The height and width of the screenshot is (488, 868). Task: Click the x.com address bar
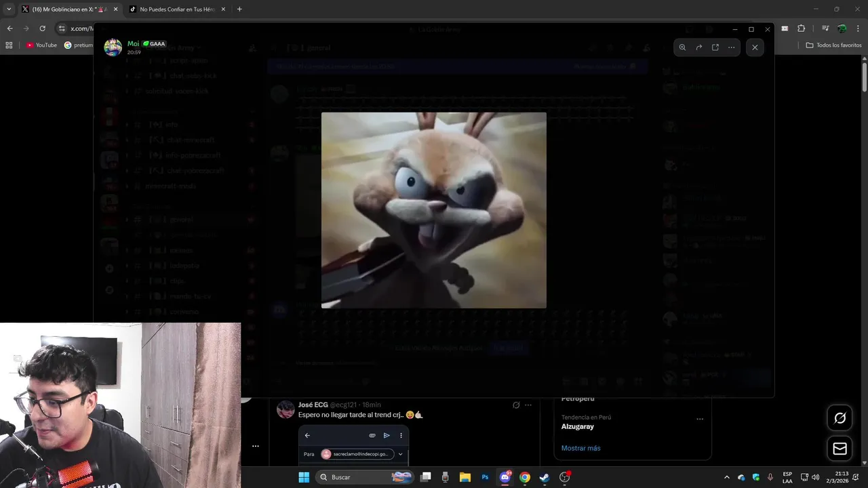pyautogui.click(x=81, y=28)
